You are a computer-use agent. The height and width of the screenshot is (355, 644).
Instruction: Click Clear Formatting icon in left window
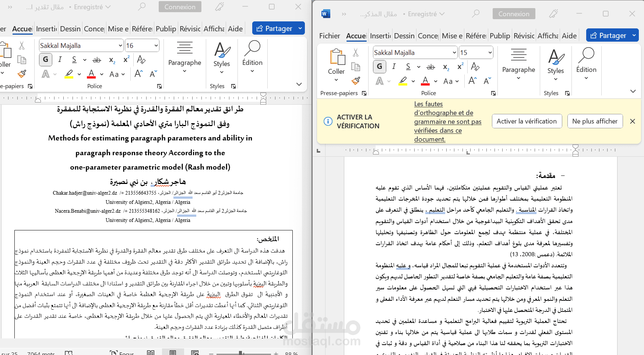(141, 59)
